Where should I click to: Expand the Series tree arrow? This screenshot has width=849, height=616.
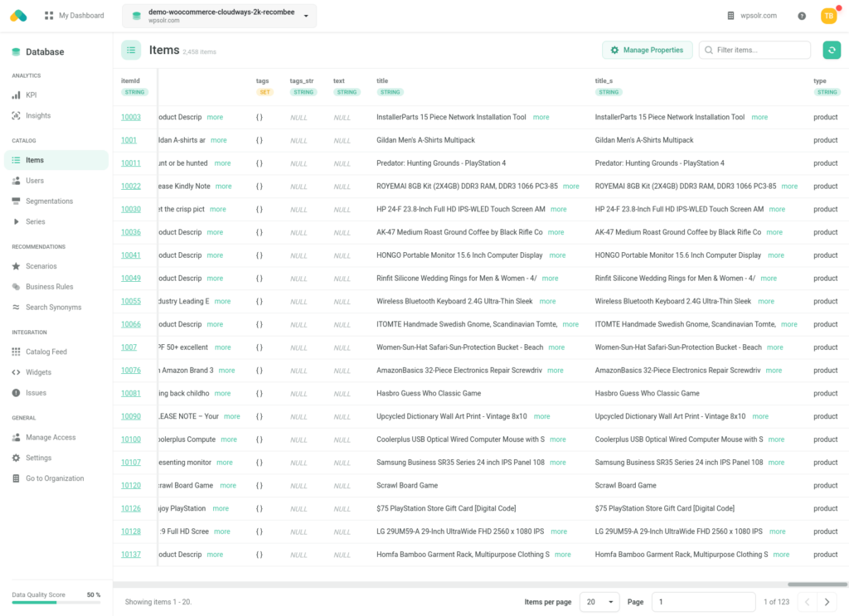pyautogui.click(x=17, y=222)
